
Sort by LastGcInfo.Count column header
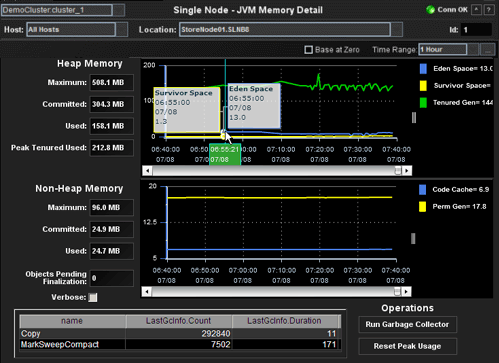point(178,321)
